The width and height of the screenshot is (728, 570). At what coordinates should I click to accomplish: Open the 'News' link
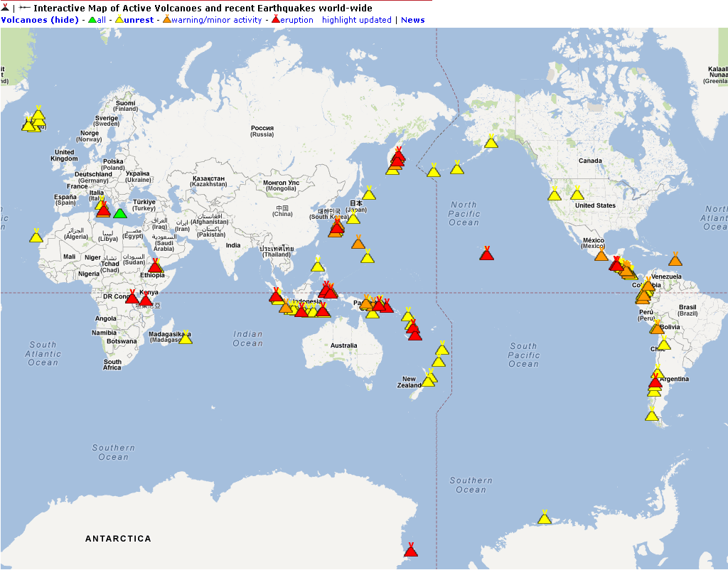(413, 20)
